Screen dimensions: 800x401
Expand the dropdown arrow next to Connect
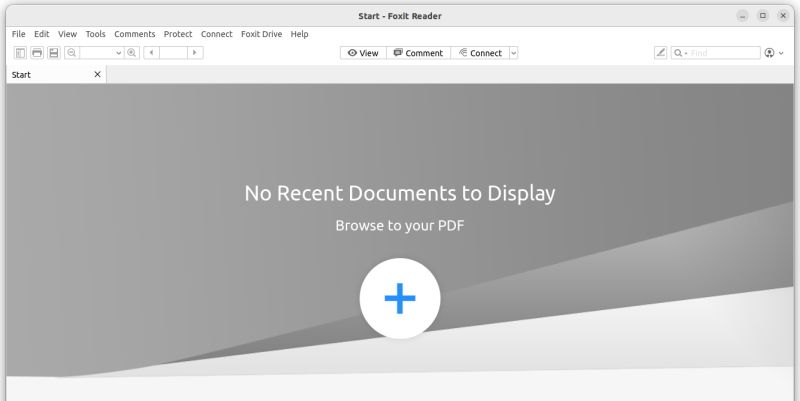click(514, 53)
